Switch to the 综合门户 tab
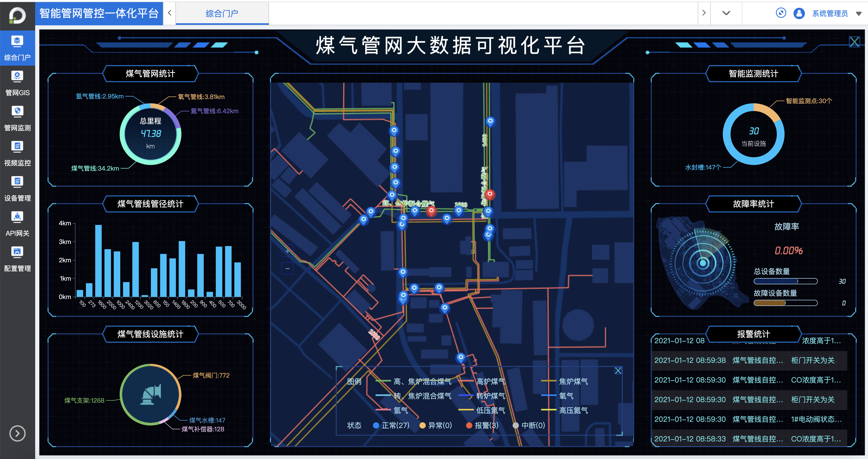Viewport: 868px width, 459px height. click(x=222, y=13)
